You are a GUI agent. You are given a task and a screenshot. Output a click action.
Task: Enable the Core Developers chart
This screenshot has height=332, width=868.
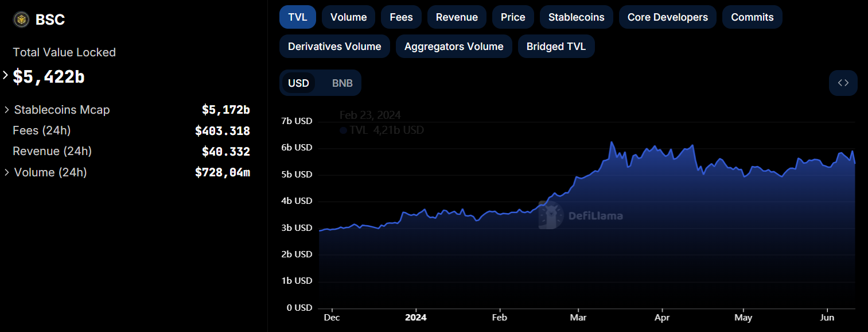point(668,17)
